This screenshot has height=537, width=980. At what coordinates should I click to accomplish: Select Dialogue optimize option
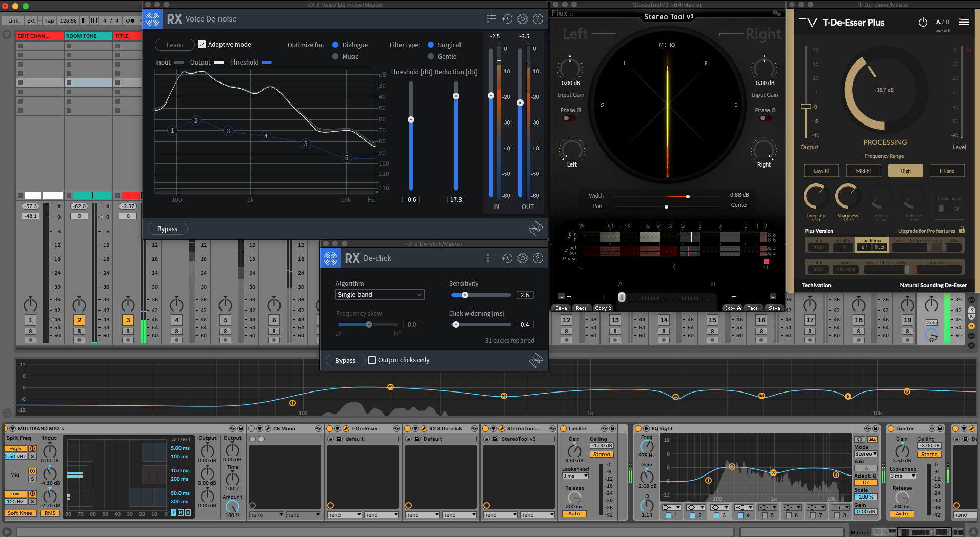335,45
